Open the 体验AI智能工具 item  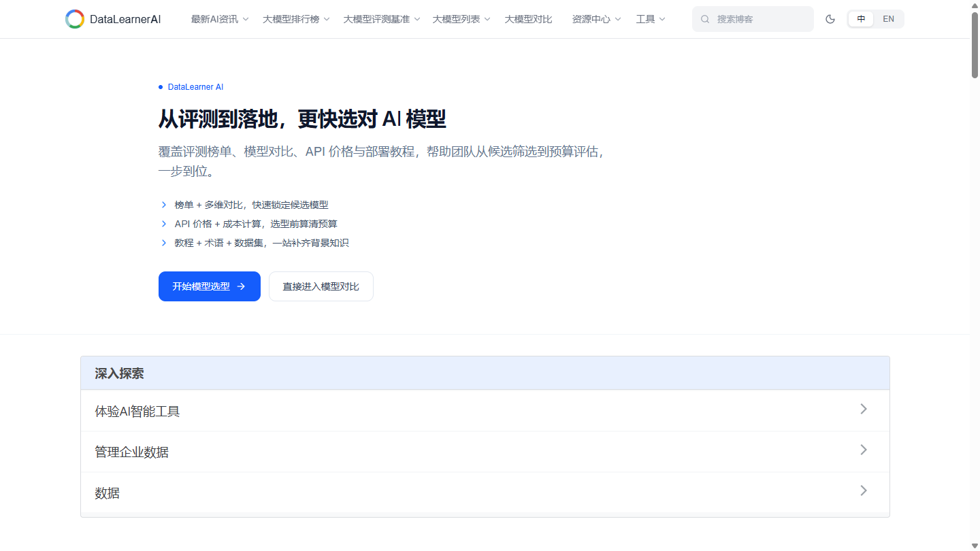tap(485, 411)
